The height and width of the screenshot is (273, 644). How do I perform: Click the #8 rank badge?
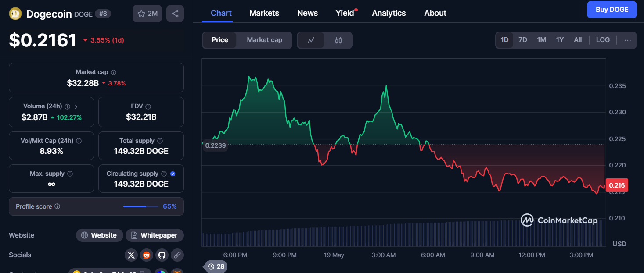pyautogui.click(x=103, y=14)
